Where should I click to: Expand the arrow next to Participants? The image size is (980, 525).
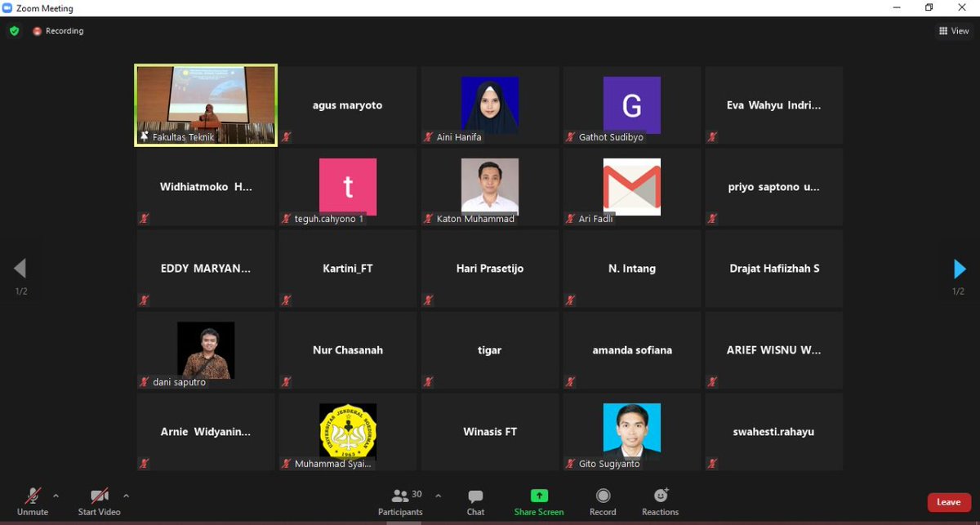(x=438, y=496)
